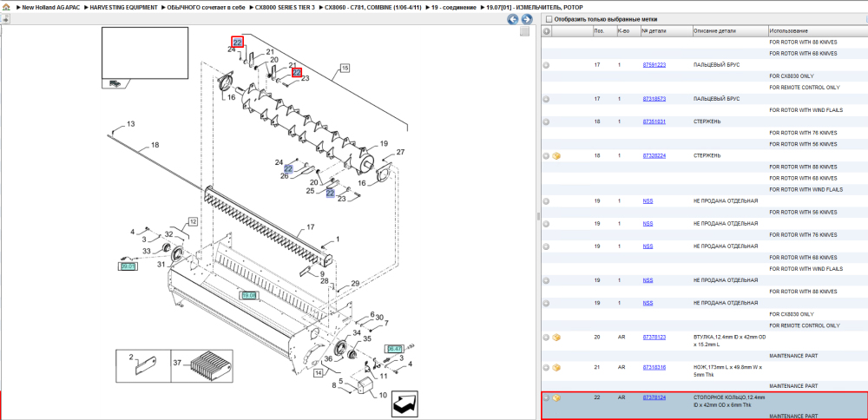The image size is (868, 420).
Task: Open linked diagram 06.47 label
Action: click(x=394, y=349)
